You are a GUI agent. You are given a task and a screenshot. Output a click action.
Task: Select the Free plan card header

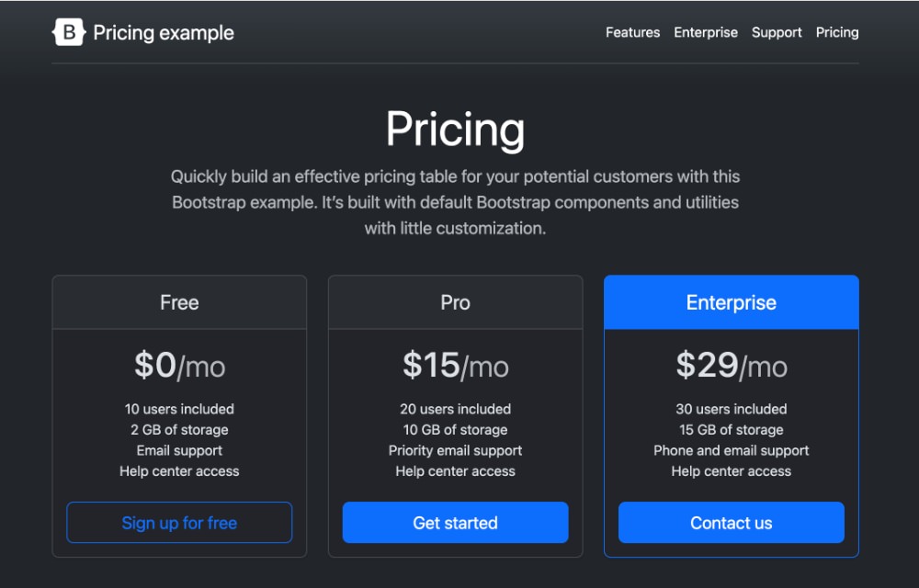click(178, 301)
